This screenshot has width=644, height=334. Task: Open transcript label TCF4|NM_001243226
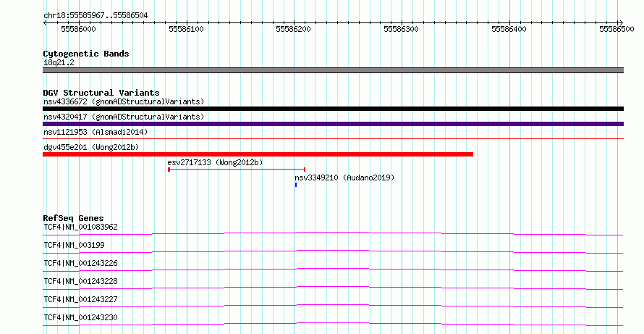point(80,263)
